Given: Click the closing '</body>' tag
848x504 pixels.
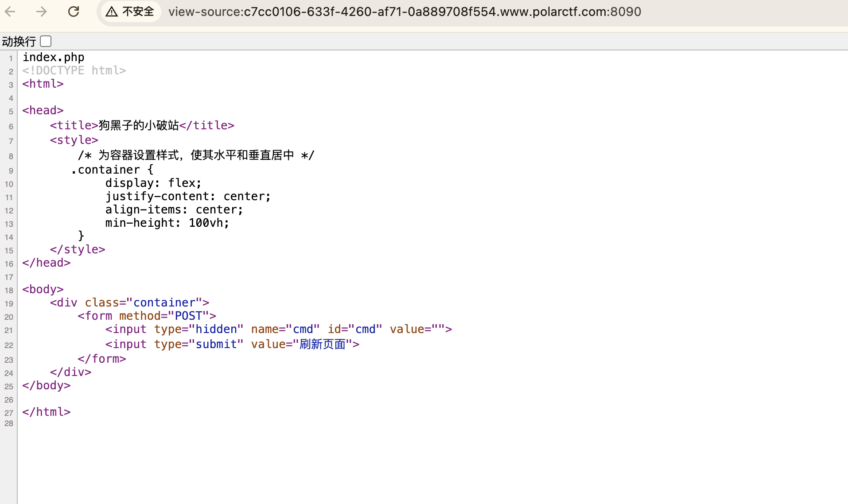Looking at the screenshot, I should (47, 385).
